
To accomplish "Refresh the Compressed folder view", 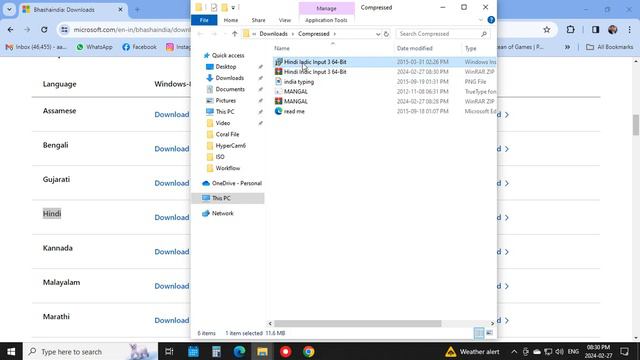I will (386, 34).
